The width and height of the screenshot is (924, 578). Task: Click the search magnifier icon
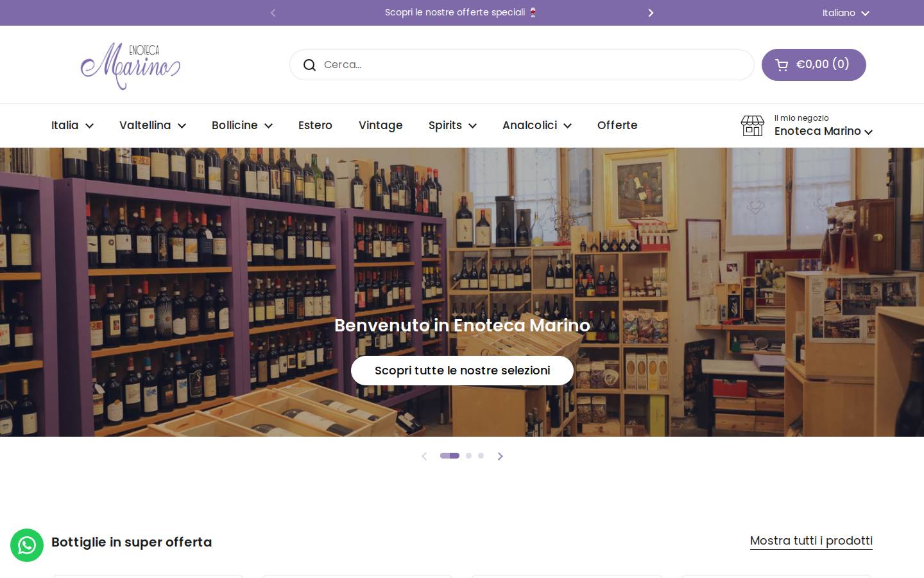tap(309, 65)
